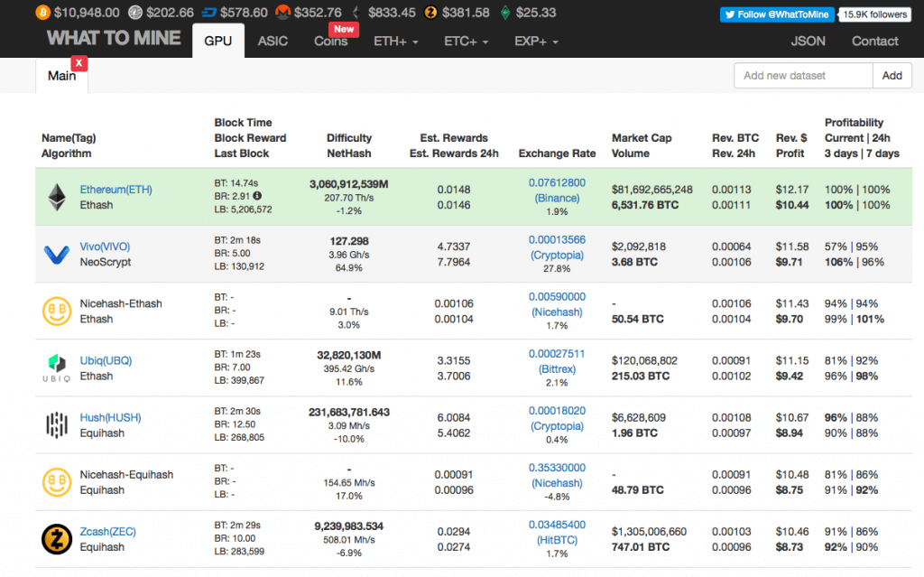
Task: Click the Hush coin logo
Action: pos(57,425)
